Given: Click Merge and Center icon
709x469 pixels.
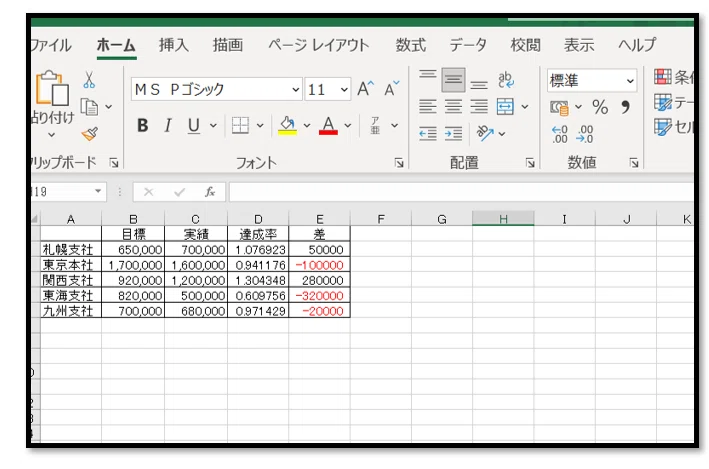Looking at the screenshot, I should click(505, 107).
